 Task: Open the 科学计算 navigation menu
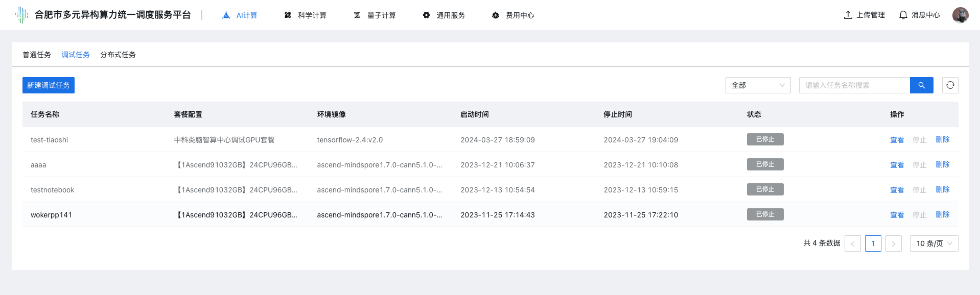306,15
